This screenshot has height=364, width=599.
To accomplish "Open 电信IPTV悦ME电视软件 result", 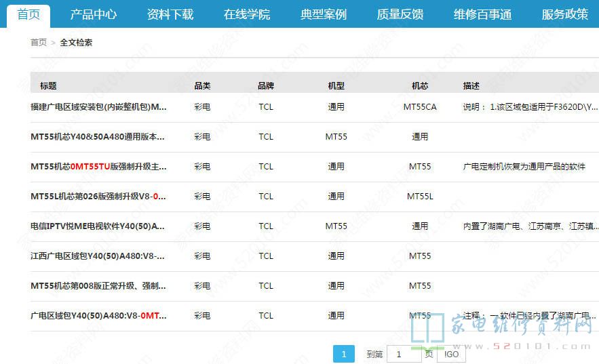I will [98, 226].
